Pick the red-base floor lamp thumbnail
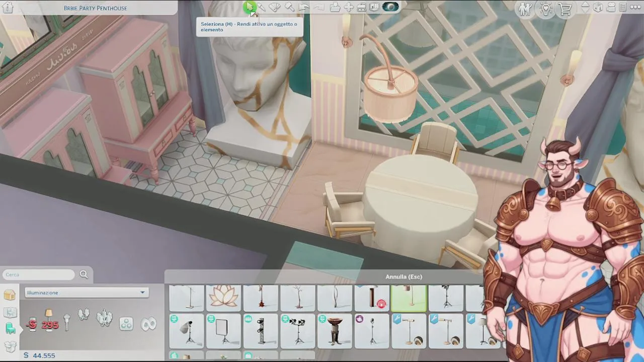Image resolution: width=644 pixels, height=362 pixels. click(x=261, y=298)
